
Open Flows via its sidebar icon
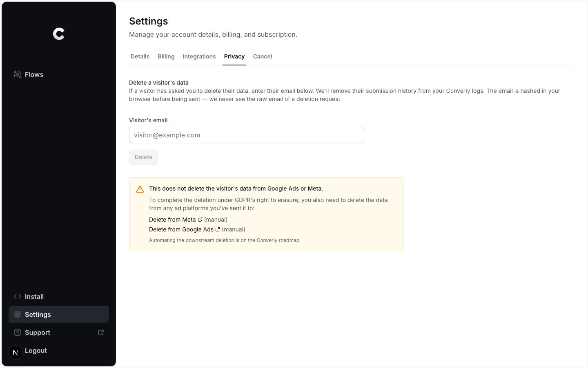pyautogui.click(x=18, y=74)
